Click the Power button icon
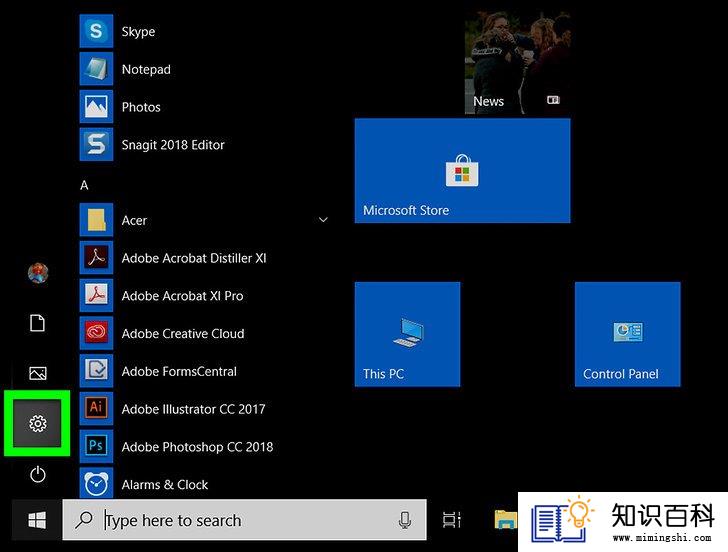 tap(38, 474)
